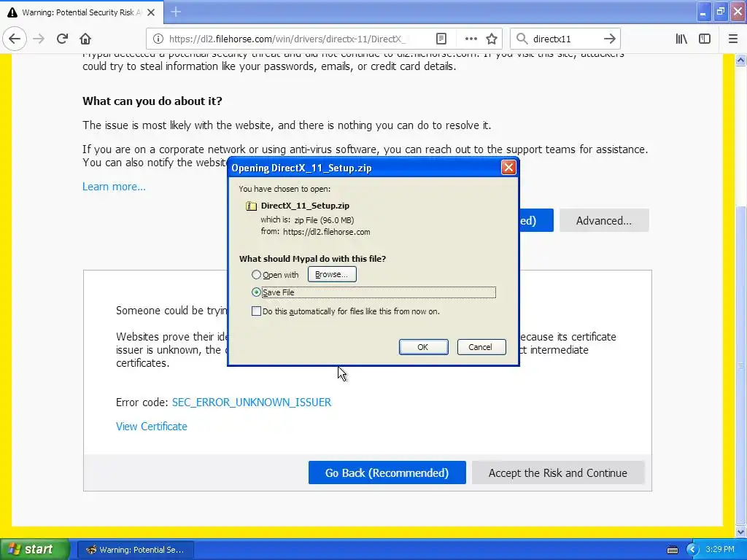Screen dimensions: 747x560
Task: Open the Library icon in toolbar
Action: (x=681, y=39)
